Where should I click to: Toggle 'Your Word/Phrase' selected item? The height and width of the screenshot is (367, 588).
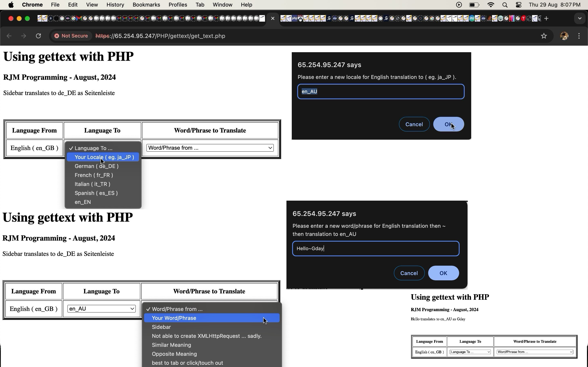174,318
